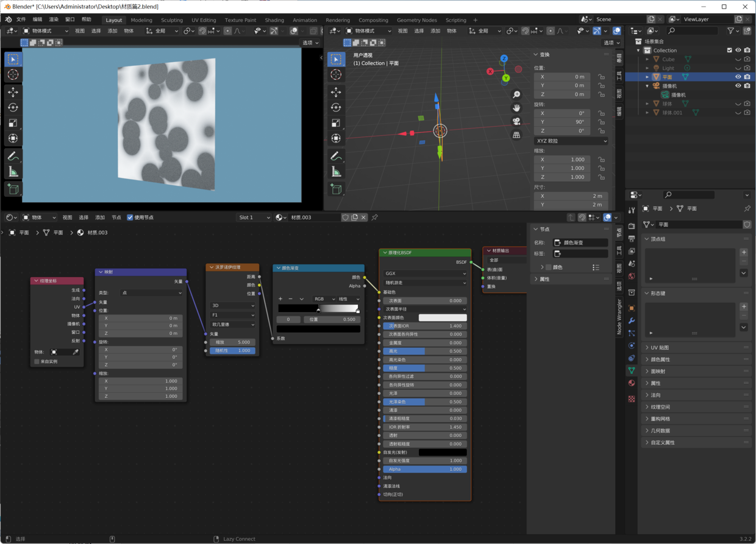
Task: Click the 选项 button in left viewport
Action: click(310, 43)
